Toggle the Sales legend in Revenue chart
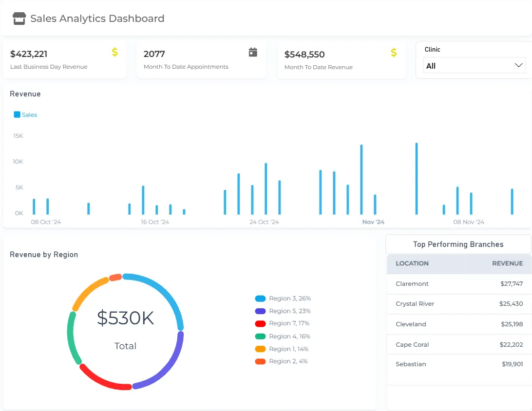Image resolution: width=532 pixels, height=411 pixels. coord(26,115)
